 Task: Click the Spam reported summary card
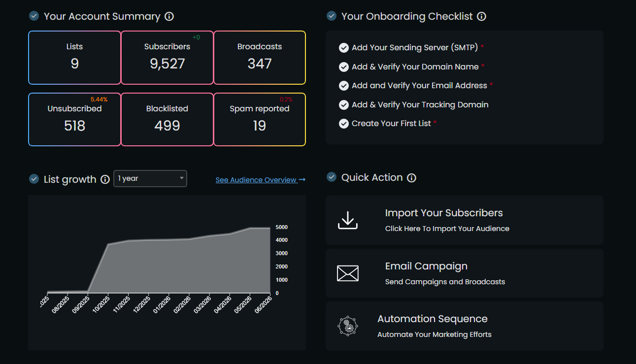coord(260,120)
